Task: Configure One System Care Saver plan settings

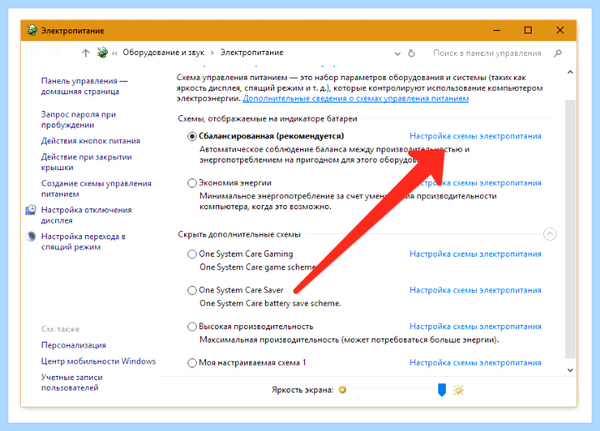Action: pyautogui.click(x=475, y=290)
